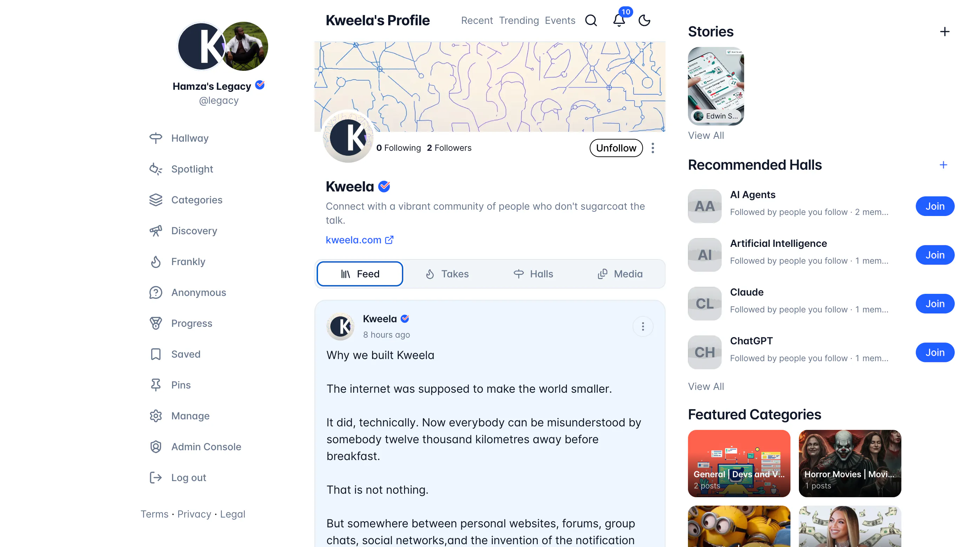Open the search magnifier icon
Screen dimensions: 980x547
pos(591,20)
